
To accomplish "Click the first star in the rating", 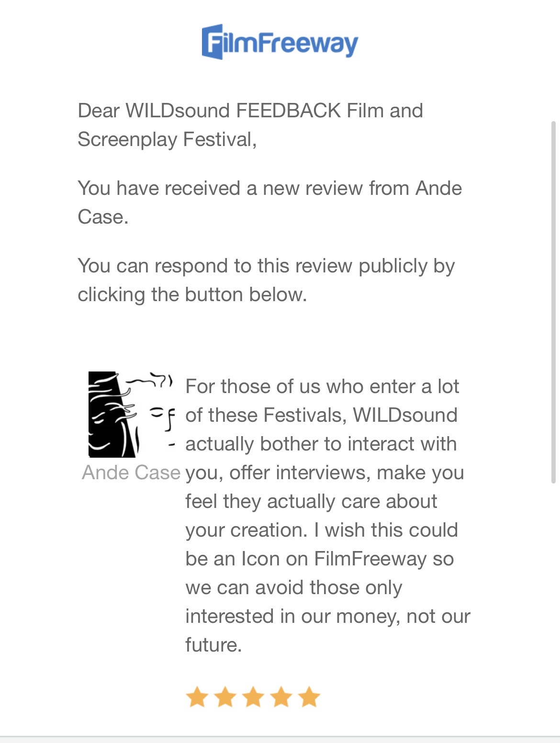I will [x=196, y=697].
